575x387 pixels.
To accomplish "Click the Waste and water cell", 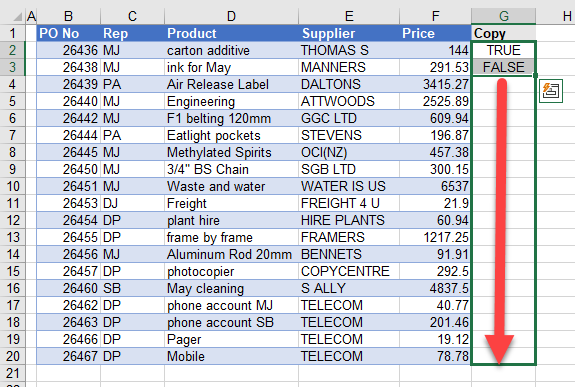I will point(231,186).
